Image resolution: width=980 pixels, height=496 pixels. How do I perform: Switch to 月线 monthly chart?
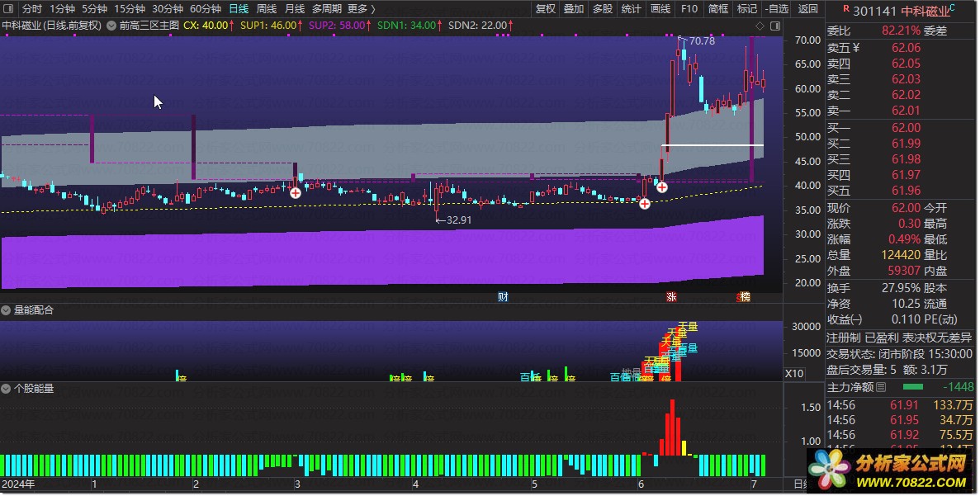tap(295, 9)
